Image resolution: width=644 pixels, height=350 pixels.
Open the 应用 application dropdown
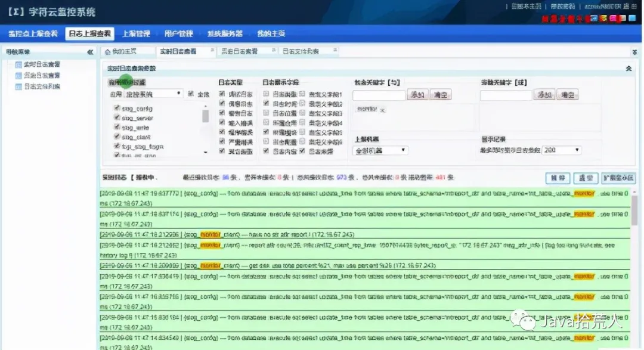[x=153, y=94]
